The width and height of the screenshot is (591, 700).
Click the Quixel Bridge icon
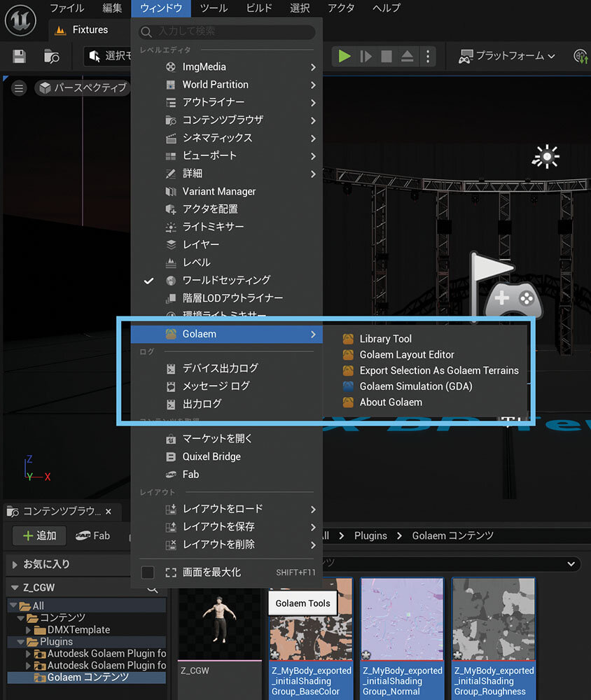(x=171, y=456)
